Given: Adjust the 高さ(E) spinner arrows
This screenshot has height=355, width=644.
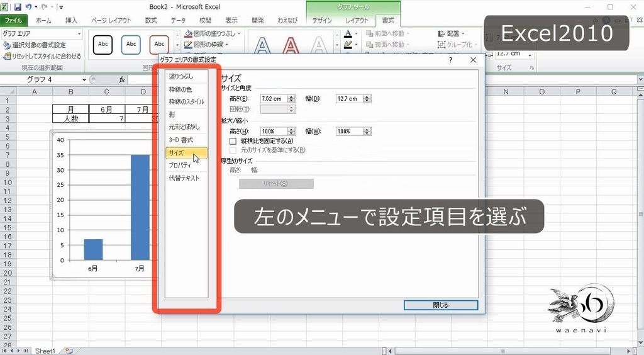Looking at the screenshot, I should pyautogui.click(x=292, y=99).
